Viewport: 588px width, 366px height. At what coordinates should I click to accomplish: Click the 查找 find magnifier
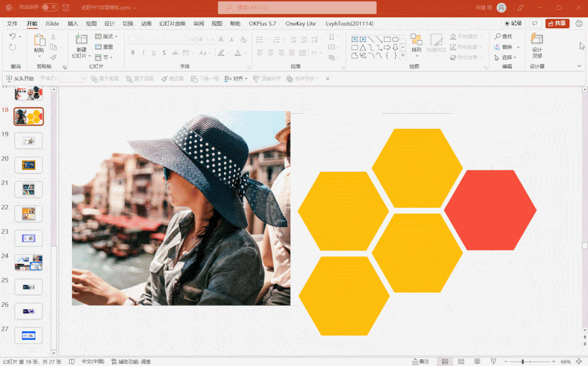(503, 36)
